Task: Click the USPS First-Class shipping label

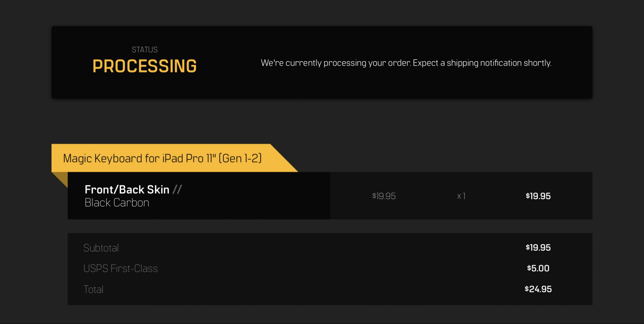Action: 120,269
